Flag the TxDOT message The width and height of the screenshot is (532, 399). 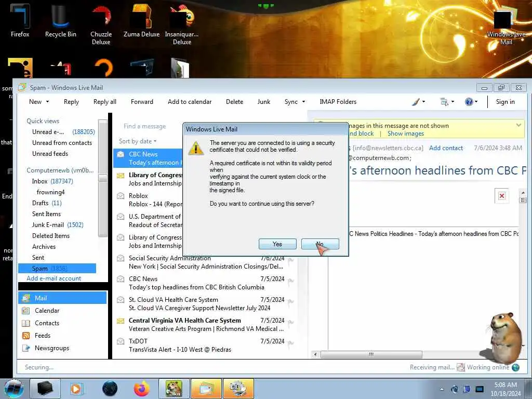291,344
